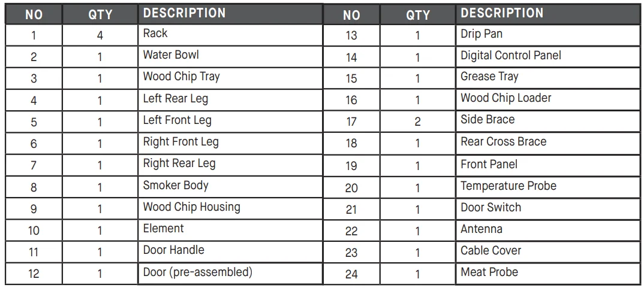
Task: Select Door (pre-assembled) text
Action: 197,272
